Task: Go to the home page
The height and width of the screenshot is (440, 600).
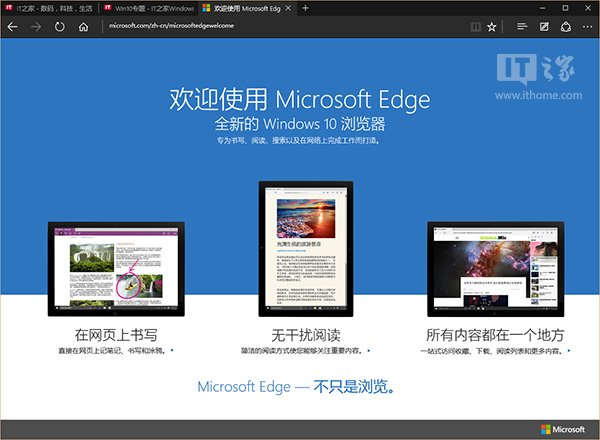Action: 83,27
